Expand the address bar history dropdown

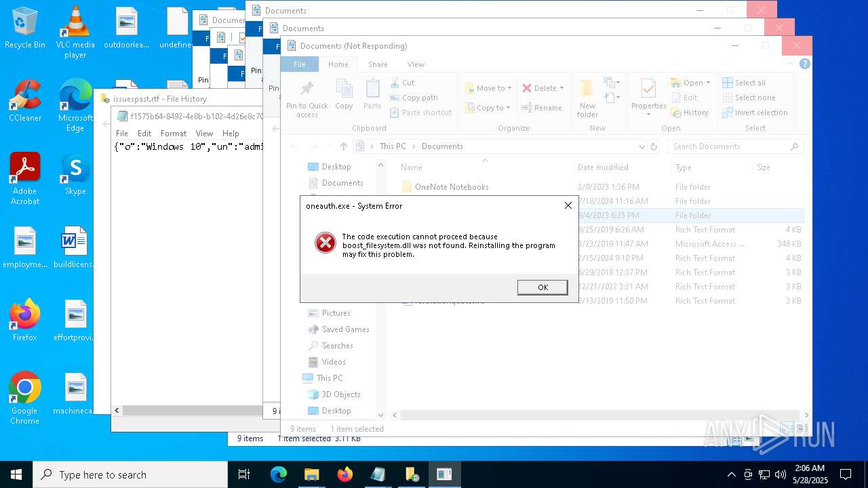642,146
